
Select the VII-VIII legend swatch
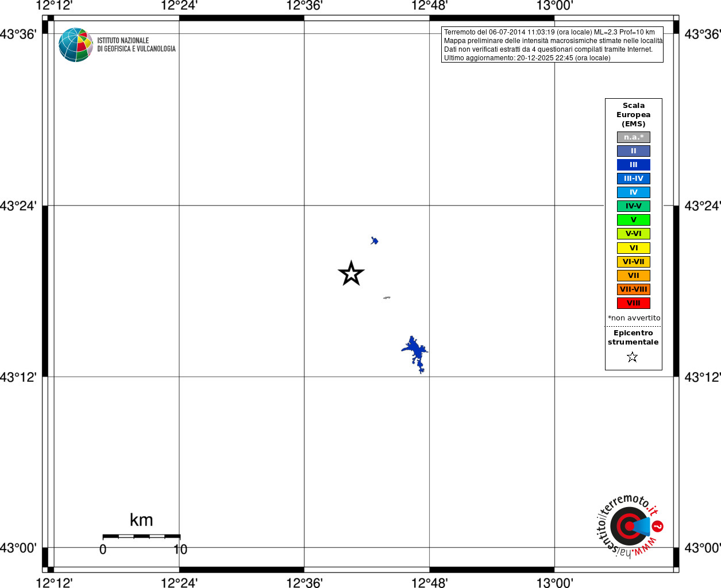point(634,289)
